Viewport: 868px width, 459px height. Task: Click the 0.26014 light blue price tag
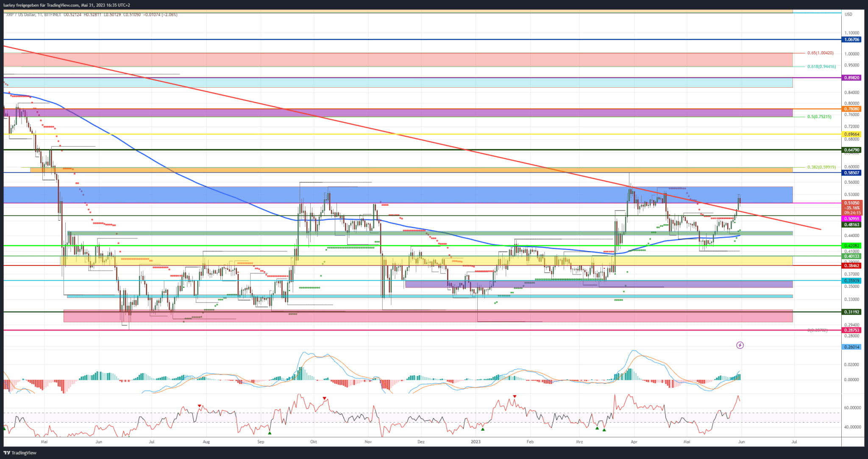tap(852, 347)
